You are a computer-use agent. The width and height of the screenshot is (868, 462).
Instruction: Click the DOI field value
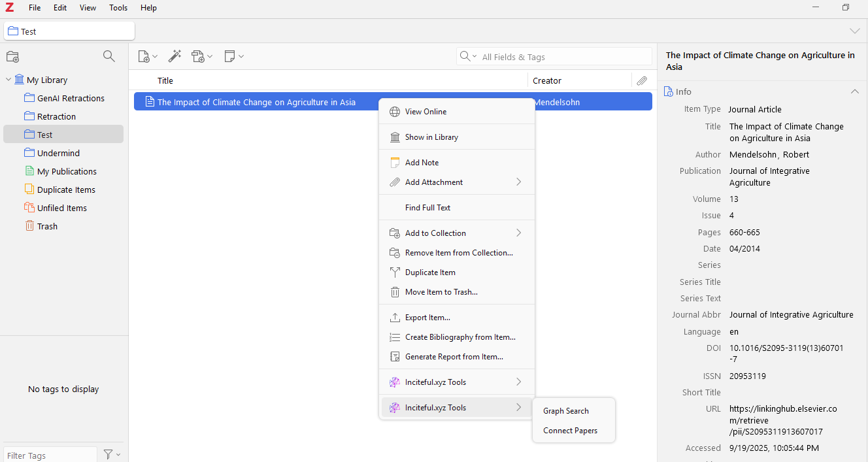coord(786,354)
